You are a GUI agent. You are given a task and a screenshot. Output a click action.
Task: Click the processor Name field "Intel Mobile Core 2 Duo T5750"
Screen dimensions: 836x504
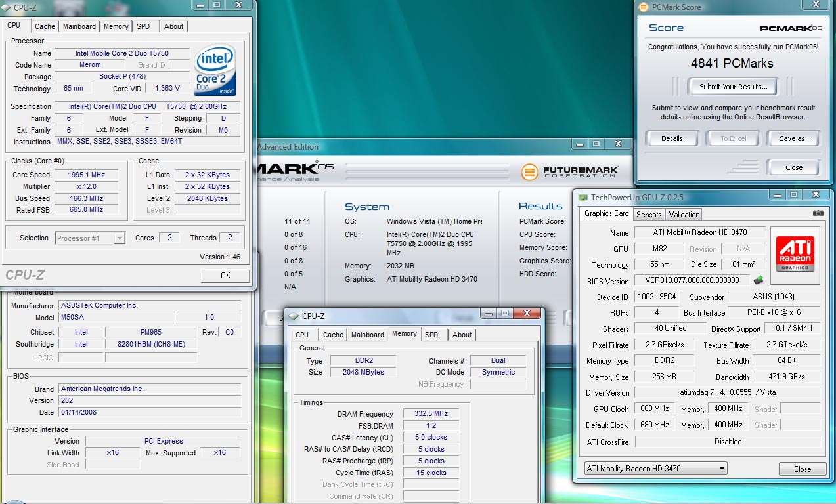(x=122, y=53)
